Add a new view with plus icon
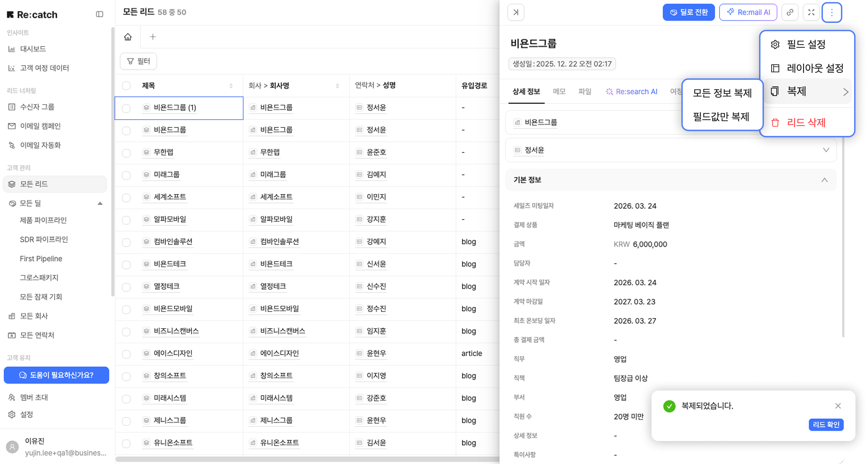 pyautogui.click(x=153, y=37)
